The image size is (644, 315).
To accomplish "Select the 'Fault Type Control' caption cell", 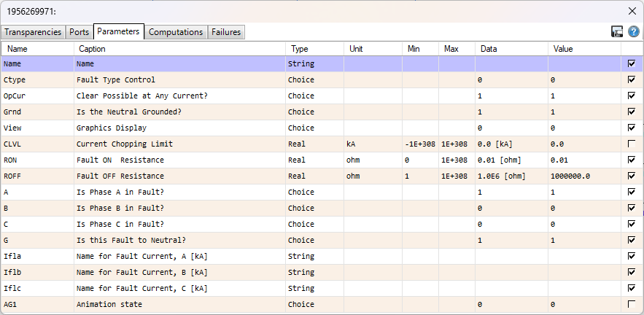I will (180, 79).
